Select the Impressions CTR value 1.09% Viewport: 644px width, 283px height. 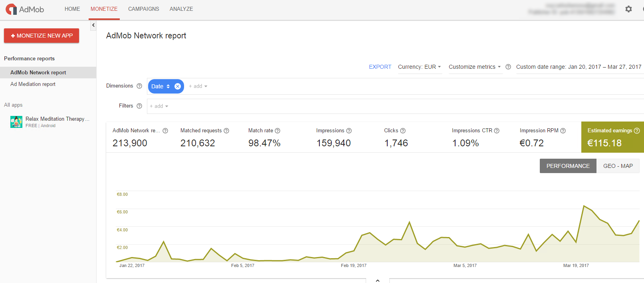point(466,143)
